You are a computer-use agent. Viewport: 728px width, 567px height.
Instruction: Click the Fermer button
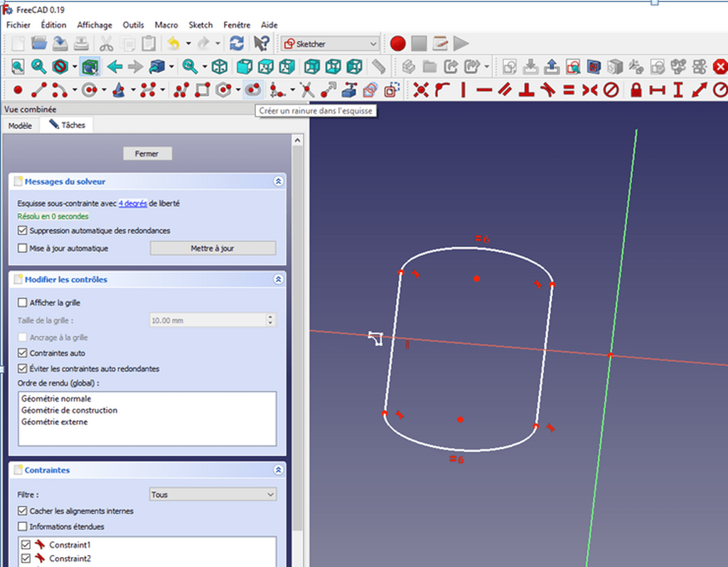pyautogui.click(x=147, y=153)
